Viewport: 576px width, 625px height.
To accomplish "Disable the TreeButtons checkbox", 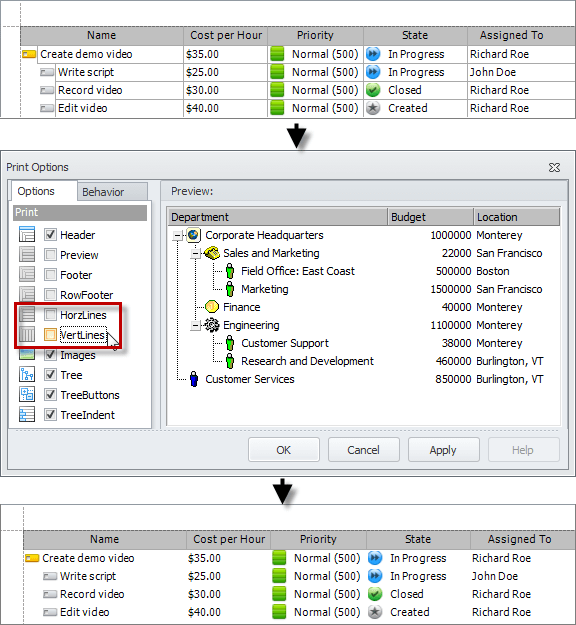I will click(x=50, y=395).
